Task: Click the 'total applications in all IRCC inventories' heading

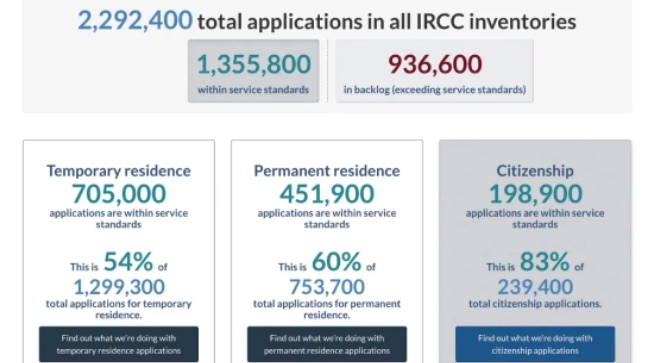Action: click(386, 21)
